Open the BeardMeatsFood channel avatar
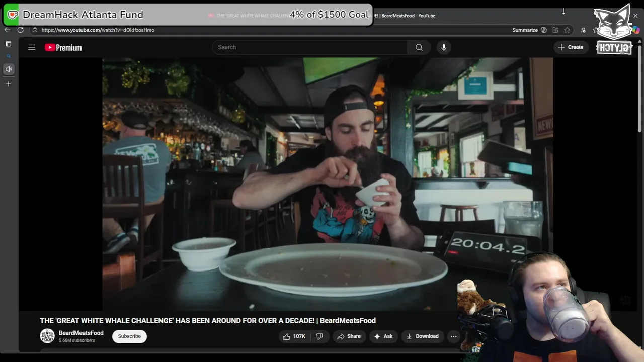Viewport: 644px width, 362px height. (x=47, y=336)
